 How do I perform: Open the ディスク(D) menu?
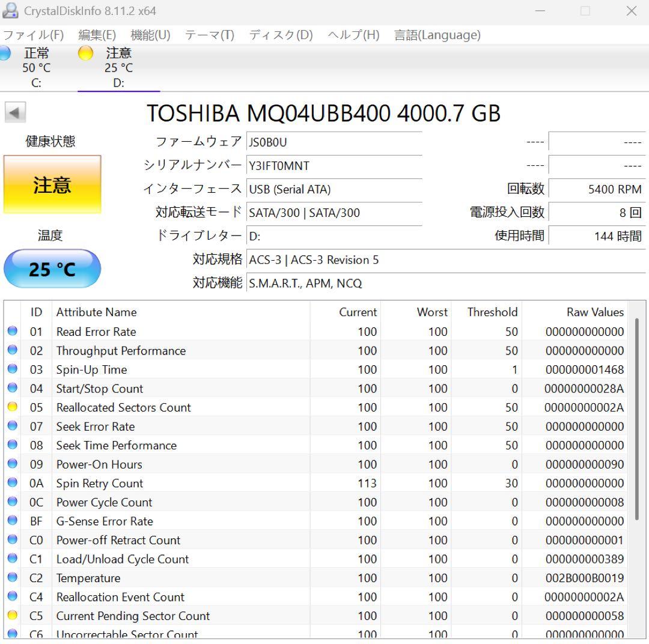pyautogui.click(x=280, y=35)
